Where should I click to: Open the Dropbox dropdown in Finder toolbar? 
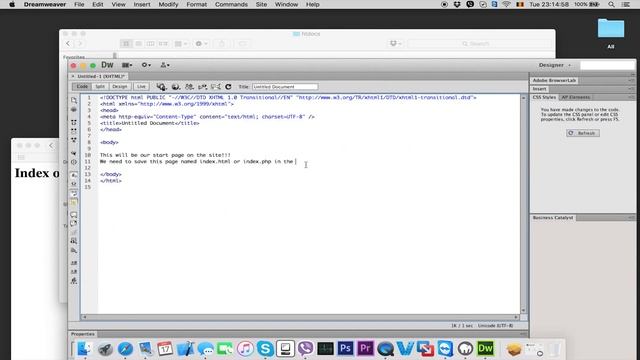(x=395, y=43)
